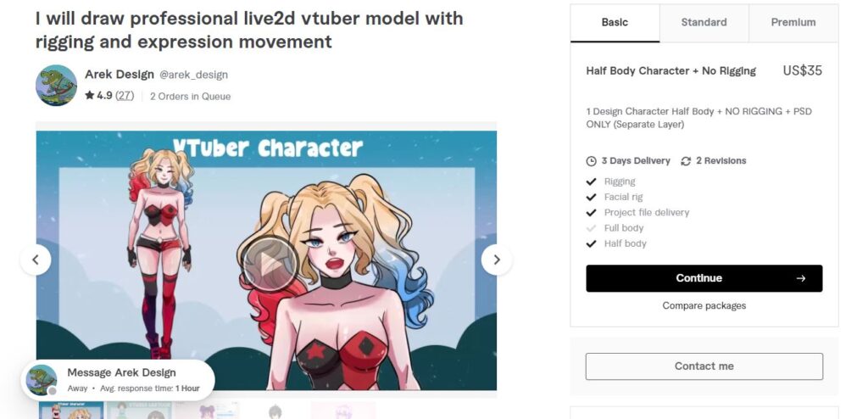
Task: Go to the next gallery image arrow
Action: pyautogui.click(x=497, y=260)
